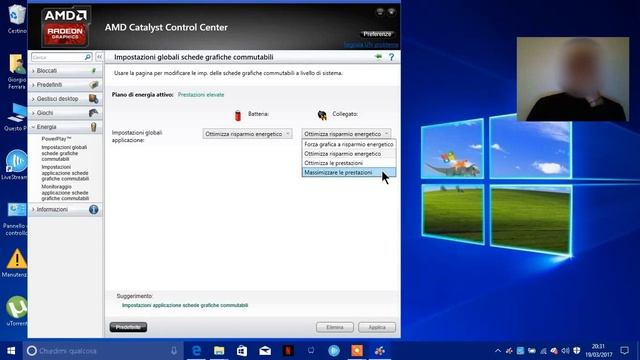This screenshot has width=640, height=360.
Task: Click the battery icon beside Energia
Action: (93, 127)
